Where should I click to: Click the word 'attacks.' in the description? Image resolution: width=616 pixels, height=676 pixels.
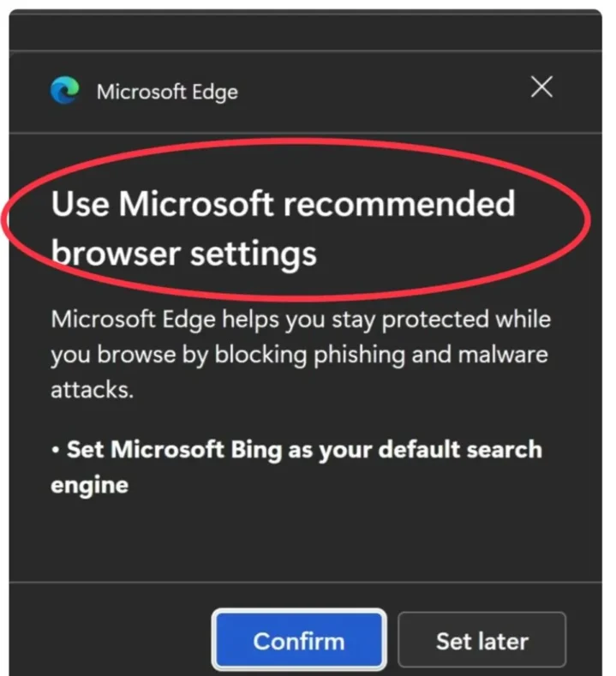[x=93, y=390]
